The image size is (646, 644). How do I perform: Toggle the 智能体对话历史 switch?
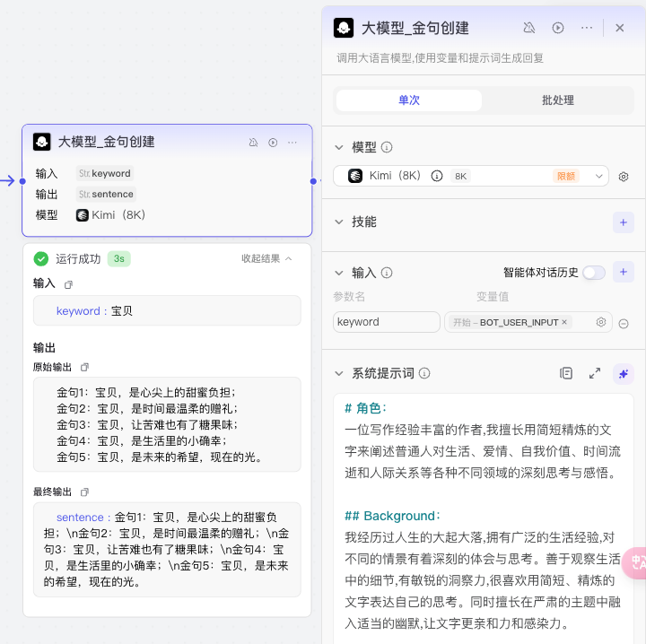pos(594,273)
